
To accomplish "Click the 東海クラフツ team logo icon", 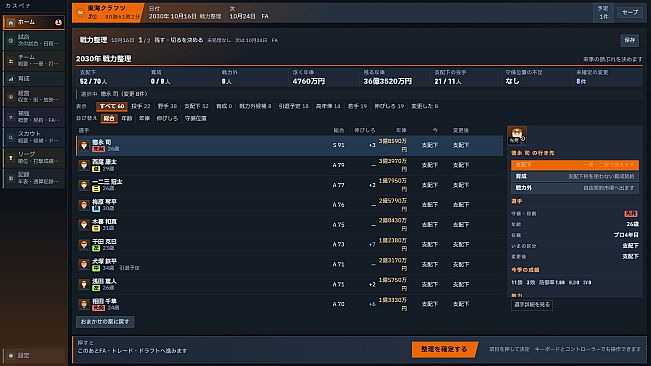I will click(x=81, y=12).
